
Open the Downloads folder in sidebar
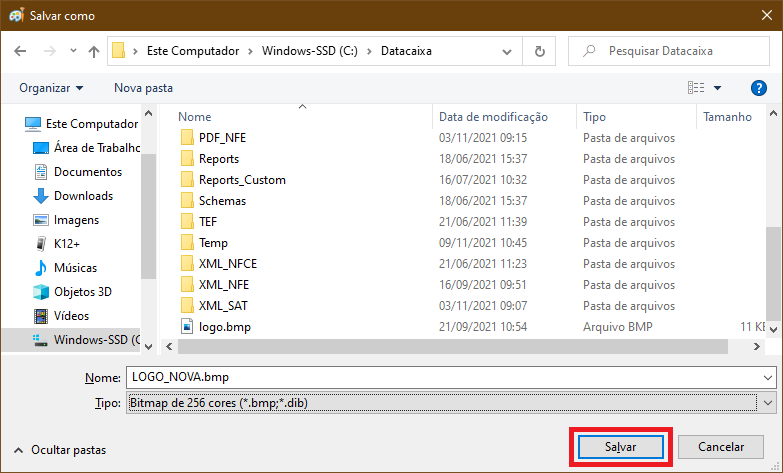click(83, 196)
